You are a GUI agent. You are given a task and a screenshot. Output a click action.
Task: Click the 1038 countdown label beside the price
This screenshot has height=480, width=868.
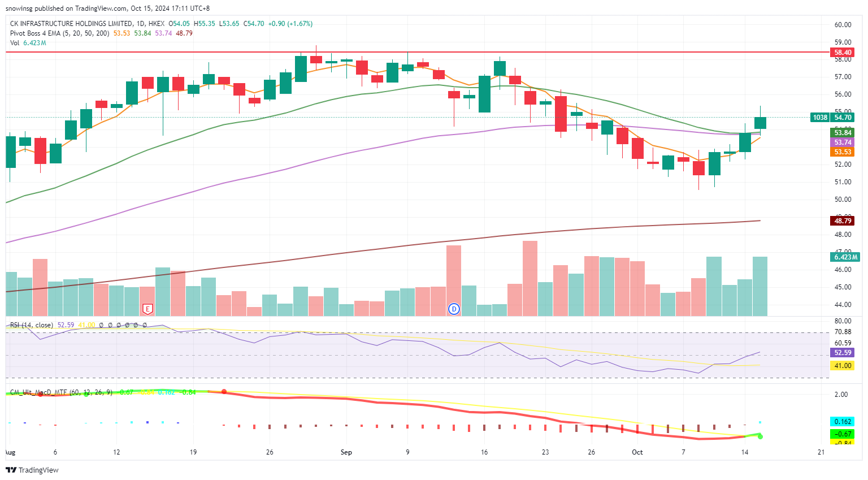819,118
